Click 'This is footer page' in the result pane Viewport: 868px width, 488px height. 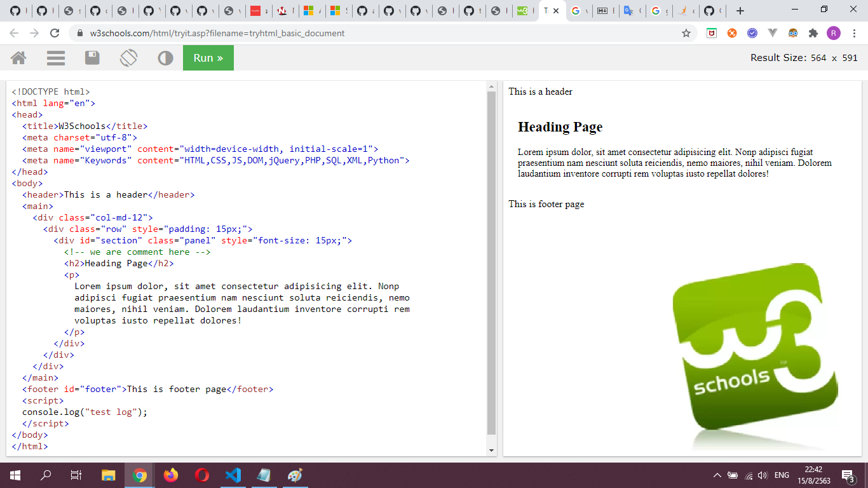[546, 204]
